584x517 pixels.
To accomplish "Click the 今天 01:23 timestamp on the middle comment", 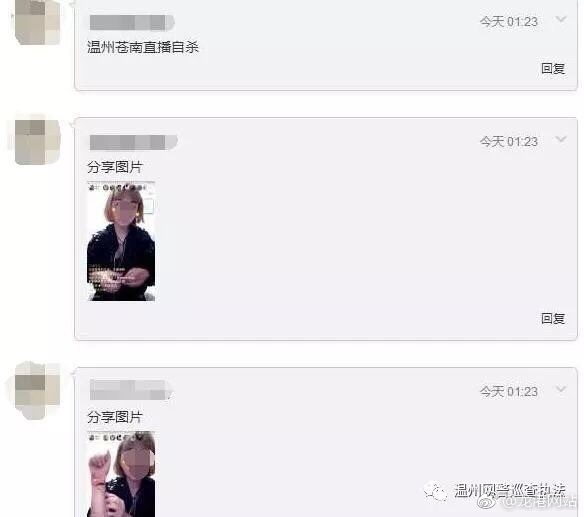I will (508, 142).
